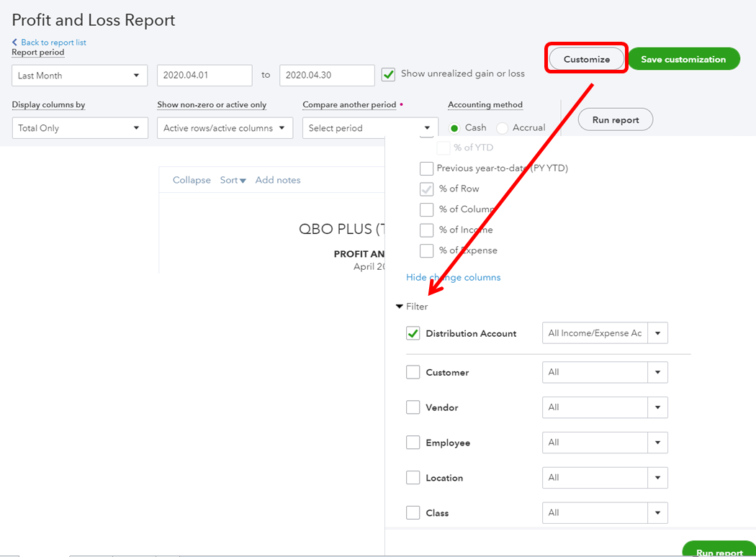Enable the Class filter checkbox
The width and height of the screenshot is (756, 557).
[x=413, y=513]
